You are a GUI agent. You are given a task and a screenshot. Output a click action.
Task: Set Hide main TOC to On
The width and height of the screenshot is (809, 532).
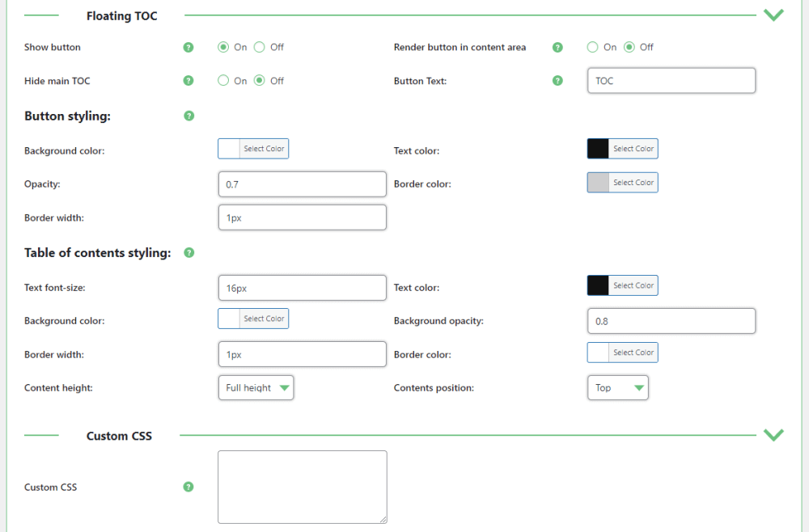(x=223, y=81)
